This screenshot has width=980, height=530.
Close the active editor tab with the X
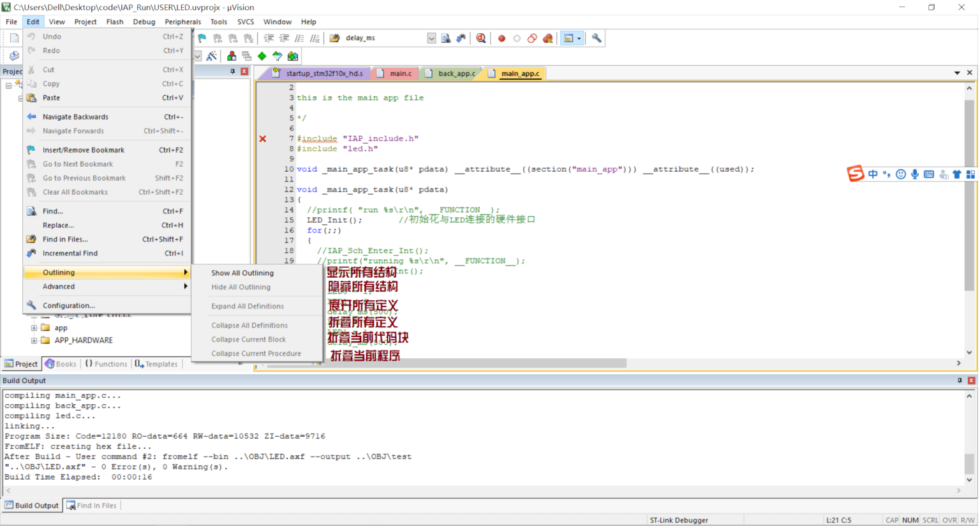point(970,73)
